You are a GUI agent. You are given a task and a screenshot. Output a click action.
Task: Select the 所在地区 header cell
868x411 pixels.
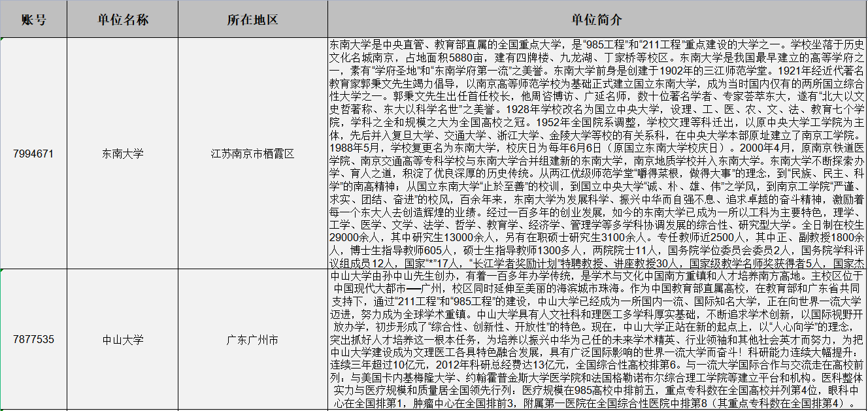tap(252, 20)
